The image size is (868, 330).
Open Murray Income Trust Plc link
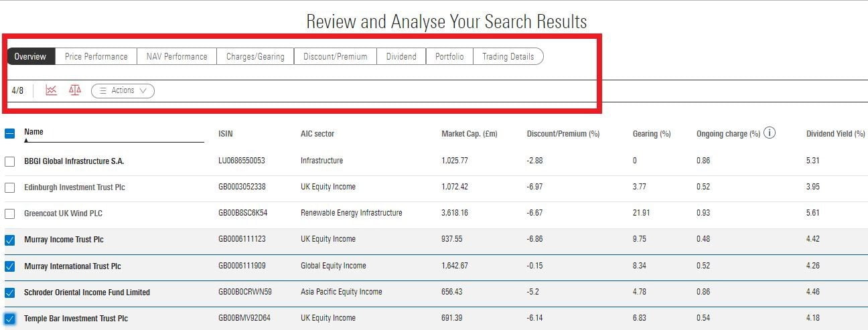[x=64, y=240]
